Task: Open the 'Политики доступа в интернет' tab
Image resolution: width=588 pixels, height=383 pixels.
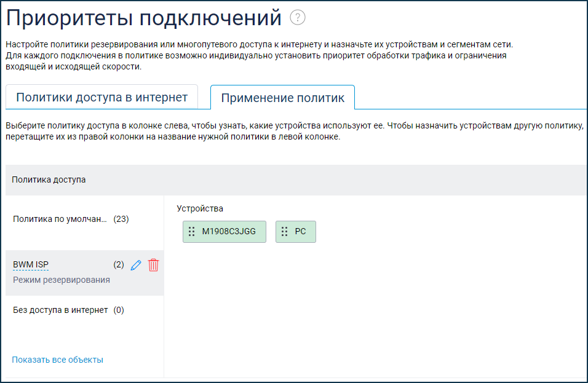Action: click(x=101, y=98)
